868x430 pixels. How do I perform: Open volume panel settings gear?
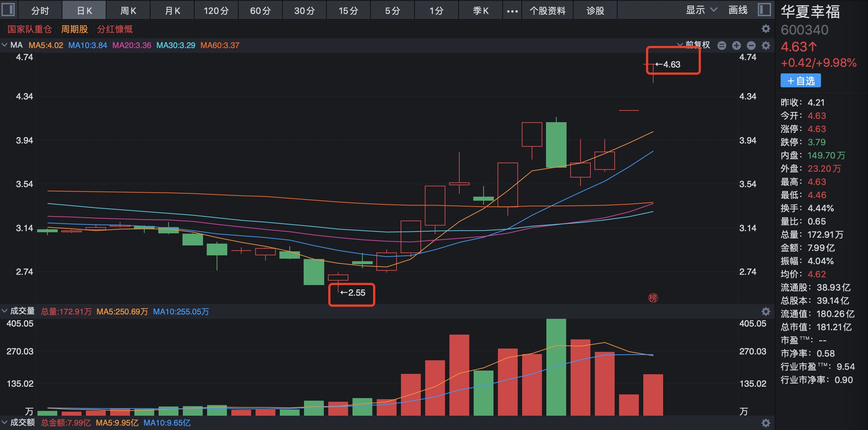point(766,311)
